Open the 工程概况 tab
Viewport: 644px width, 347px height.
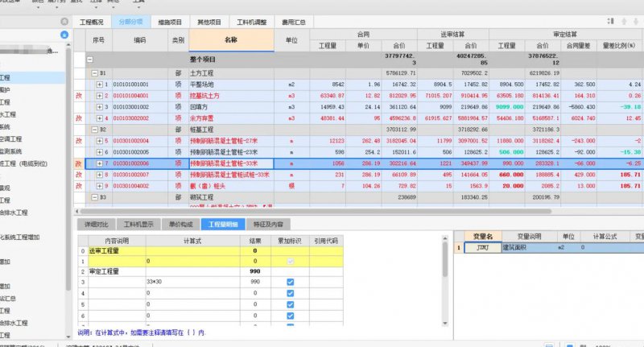[x=92, y=23]
